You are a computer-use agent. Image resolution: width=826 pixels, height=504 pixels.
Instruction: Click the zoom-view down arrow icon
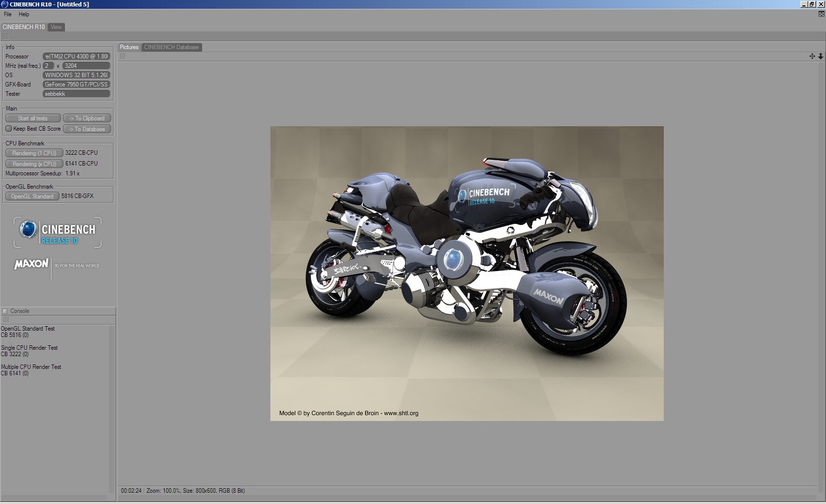click(821, 56)
